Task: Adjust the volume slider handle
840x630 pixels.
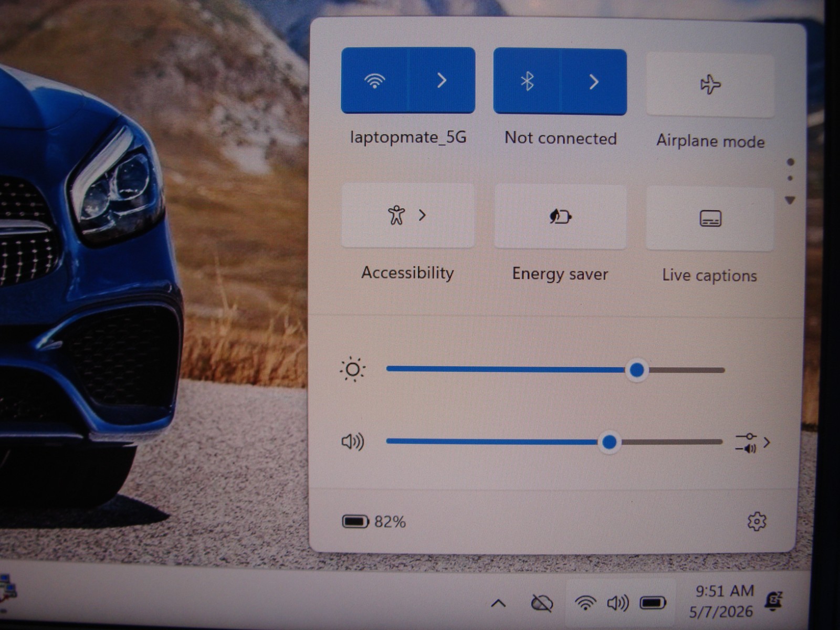Action: [610, 442]
